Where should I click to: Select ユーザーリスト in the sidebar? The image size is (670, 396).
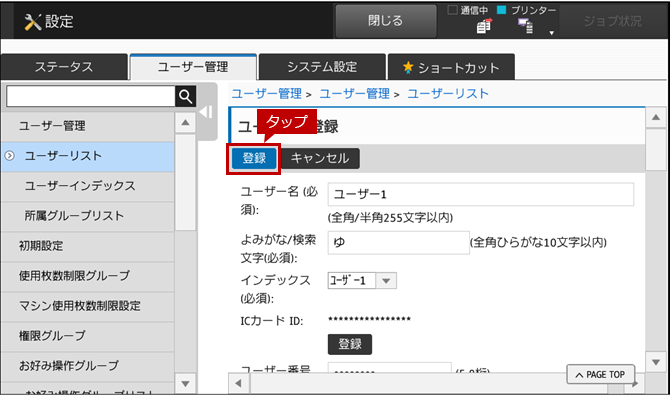[x=88, y=156]
